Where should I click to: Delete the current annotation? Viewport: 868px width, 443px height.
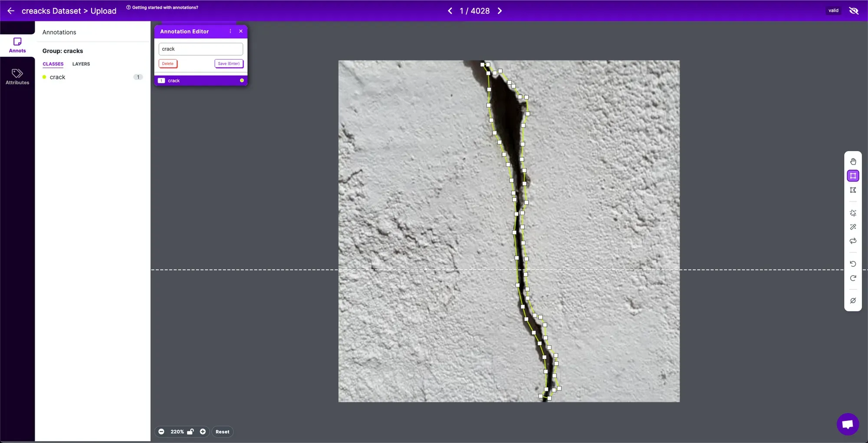168,63
